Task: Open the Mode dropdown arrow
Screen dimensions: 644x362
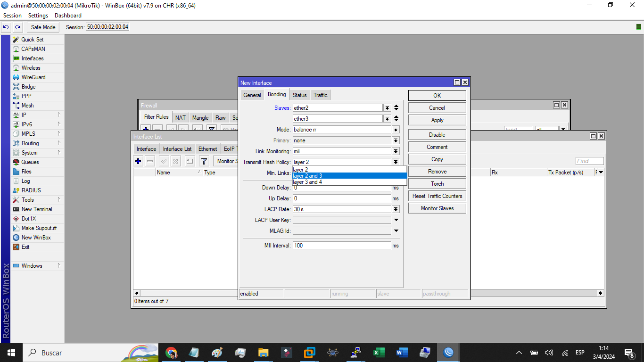Action: pyautogui.click(x=396, y=130)
